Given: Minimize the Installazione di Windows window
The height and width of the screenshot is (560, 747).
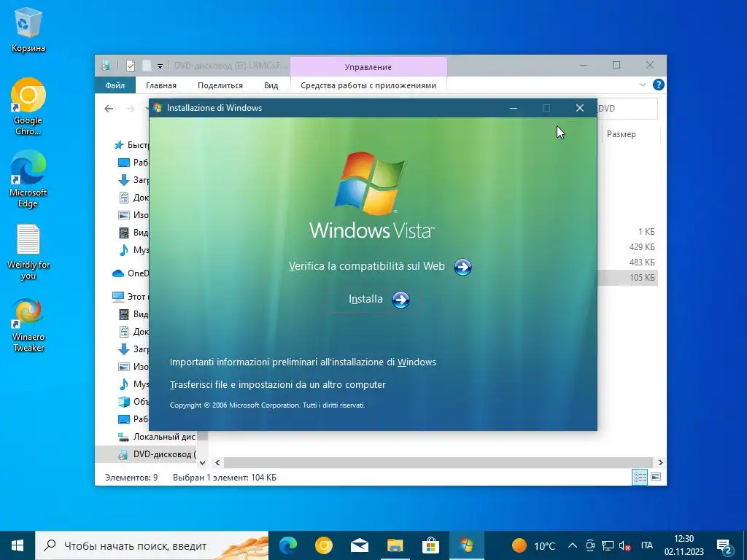Looking at the screenshot, I should 514,108.
